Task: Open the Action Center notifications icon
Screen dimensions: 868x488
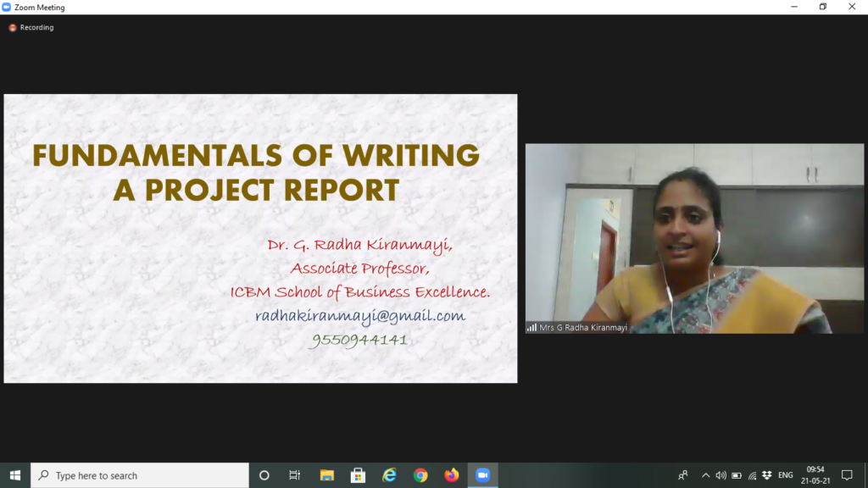Action: pos(847,475)
